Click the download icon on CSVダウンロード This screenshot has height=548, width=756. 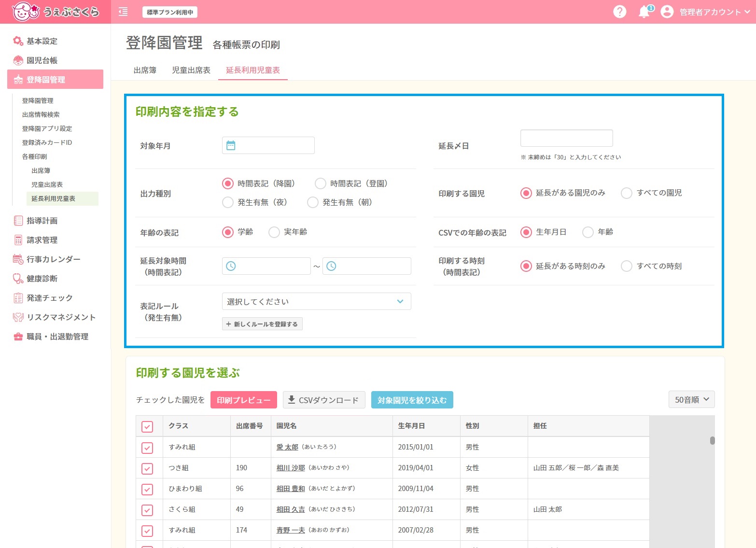[x=291, y=400]
